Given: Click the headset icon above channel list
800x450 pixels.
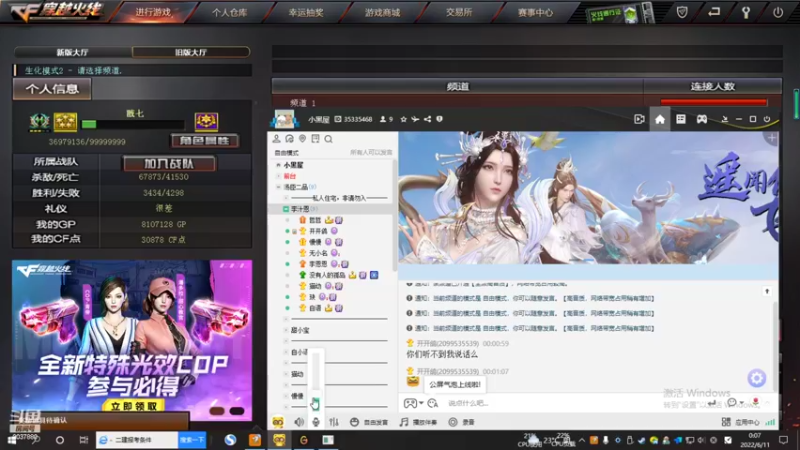Looking at the screenshot, I should (289, 139).
